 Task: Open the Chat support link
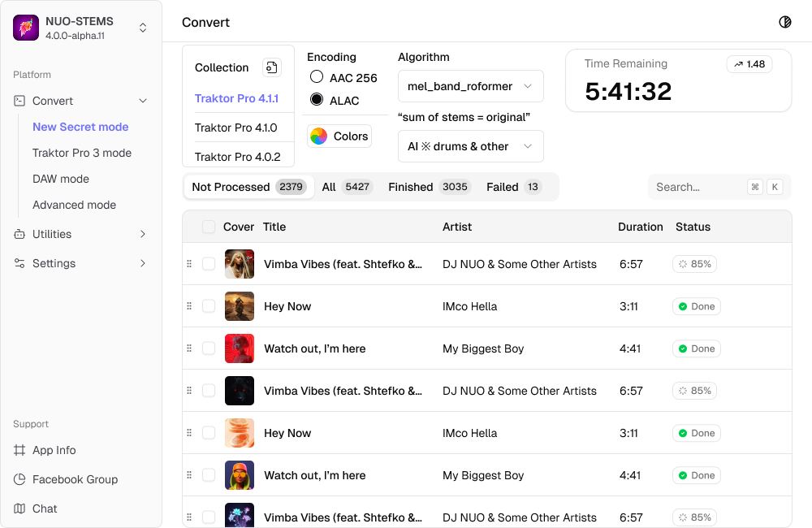[45, 509]
